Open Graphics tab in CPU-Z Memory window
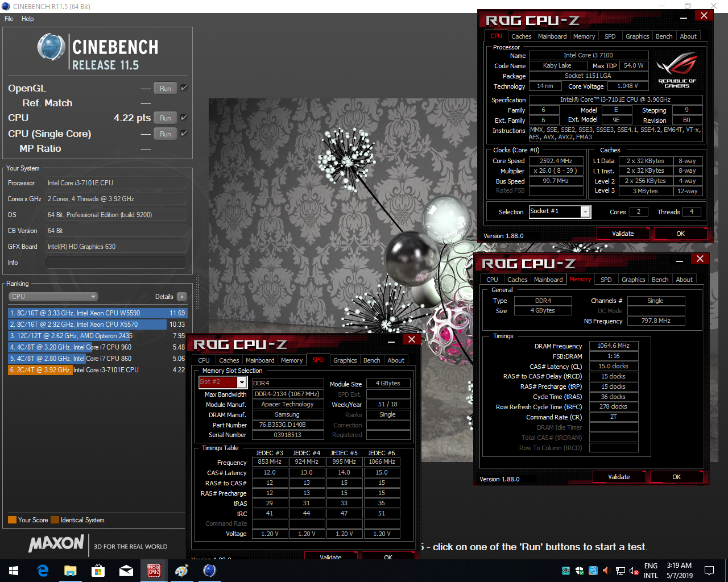Screen dimensions: 728x582 tap(634, 280)
